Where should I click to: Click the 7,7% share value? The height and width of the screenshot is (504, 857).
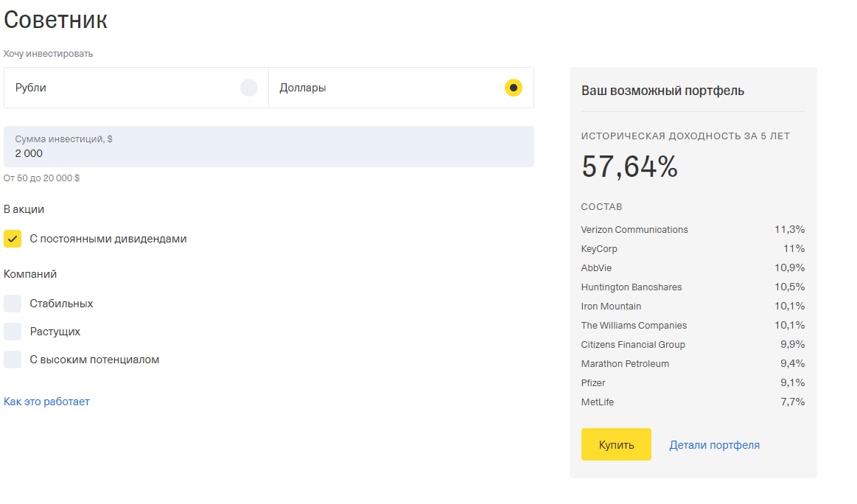pyautogui.click(x=792, y=402)
